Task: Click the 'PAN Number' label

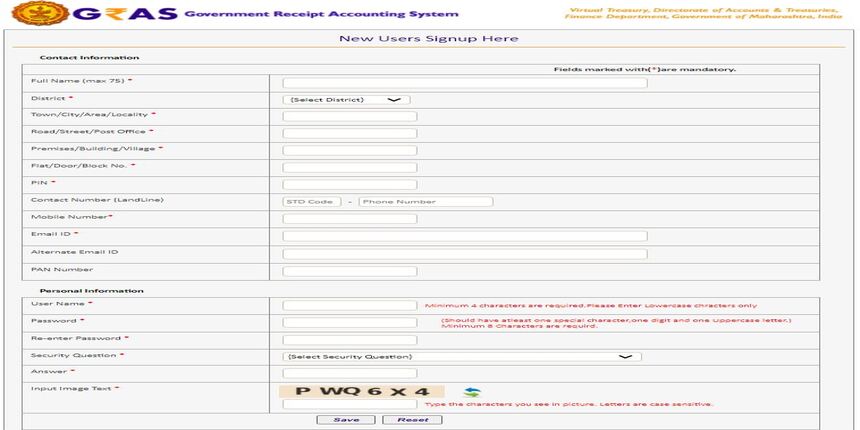Action: pyautogui.click(x=62, y=269)
